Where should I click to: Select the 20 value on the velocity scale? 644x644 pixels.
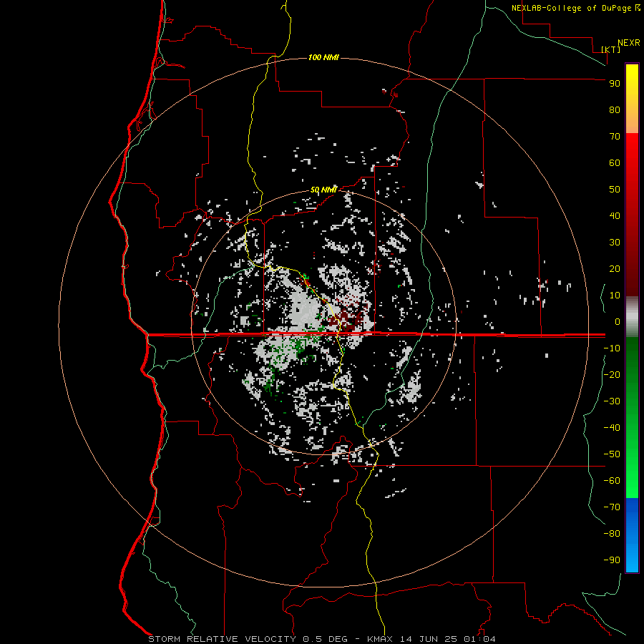coord(615,268)
